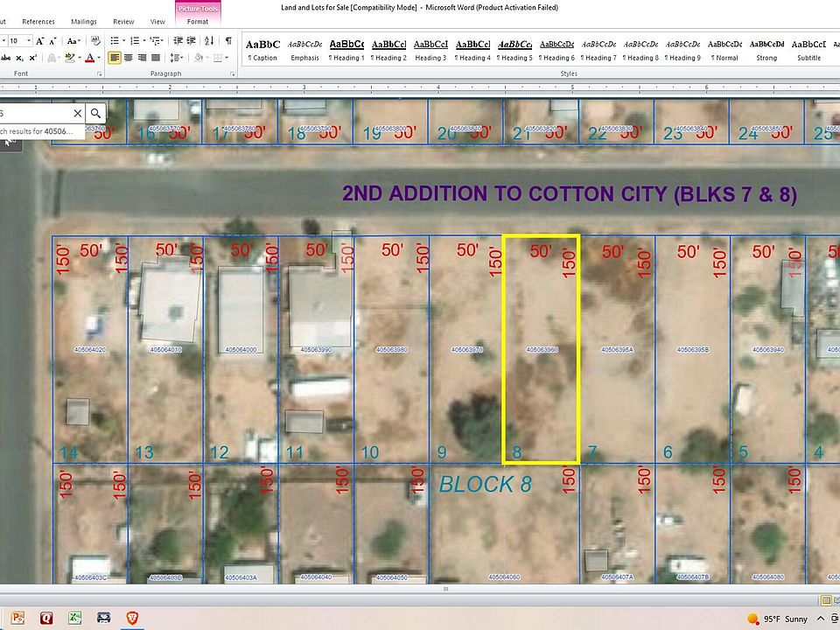Switch to the Review tab
This screenshot has height=630, width=840.
[123, 22]
